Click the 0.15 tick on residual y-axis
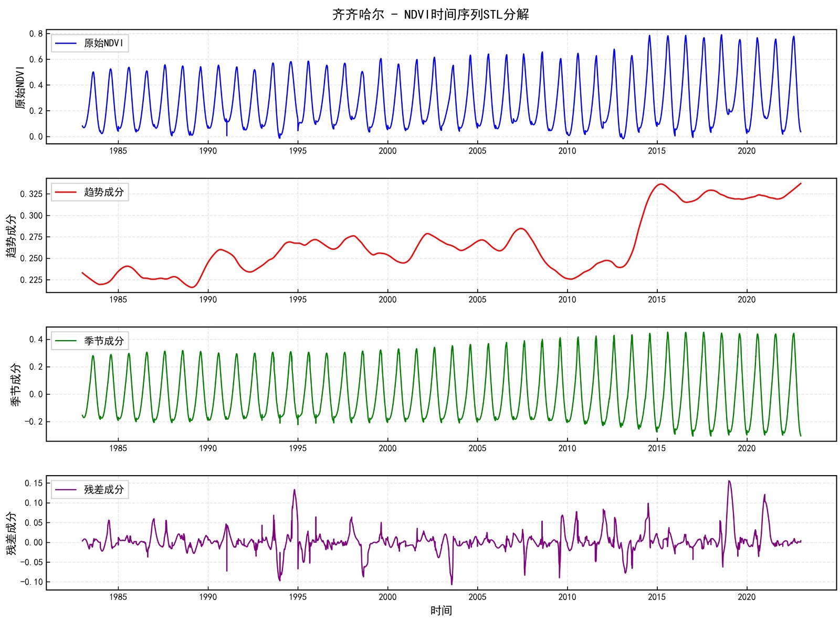840x621 pixels. pyautogui.click(x=34, y=483)
